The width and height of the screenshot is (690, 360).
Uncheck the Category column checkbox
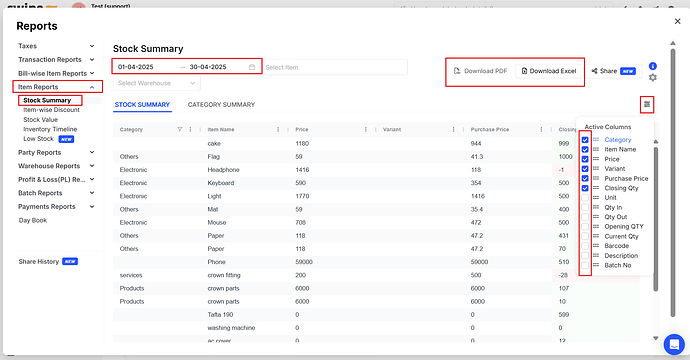click(585, 140)
